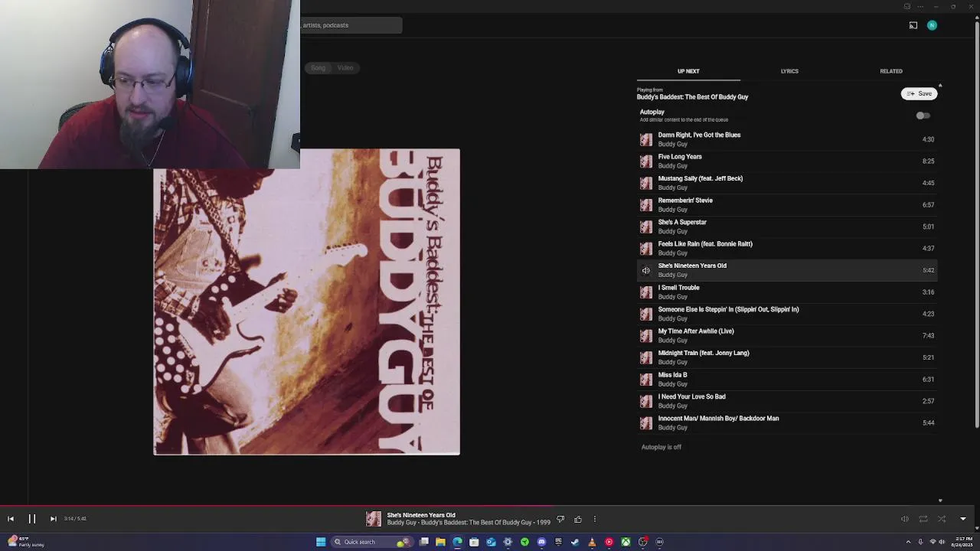Viewport: 980px width, 551px height.
Task: Collapse the player page with the down arrow
Action: point(963,519)
